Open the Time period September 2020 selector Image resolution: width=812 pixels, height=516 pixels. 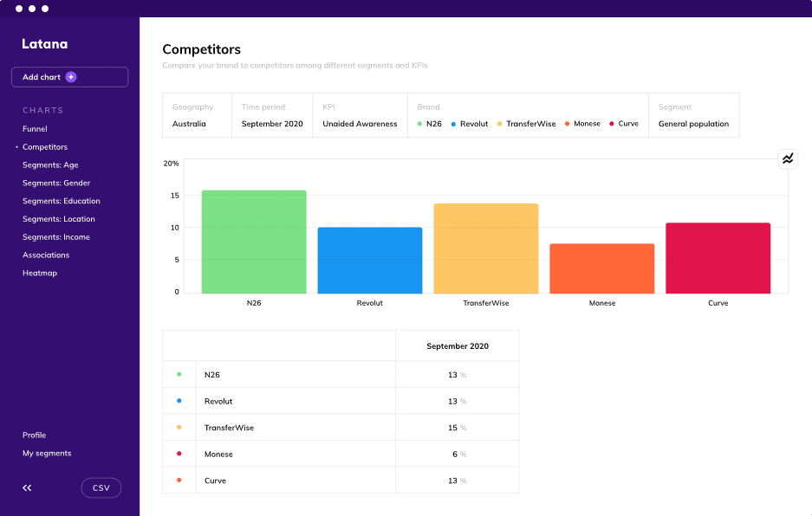tap(272, 115)
